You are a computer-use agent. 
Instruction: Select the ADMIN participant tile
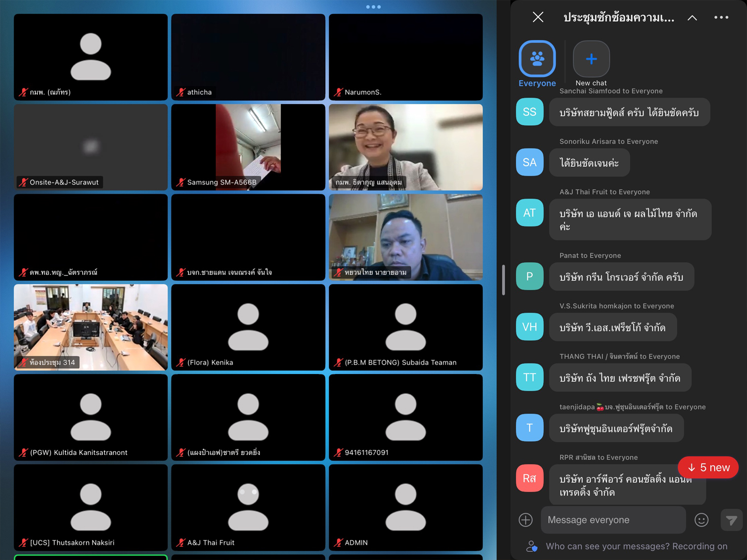point(406,507)
